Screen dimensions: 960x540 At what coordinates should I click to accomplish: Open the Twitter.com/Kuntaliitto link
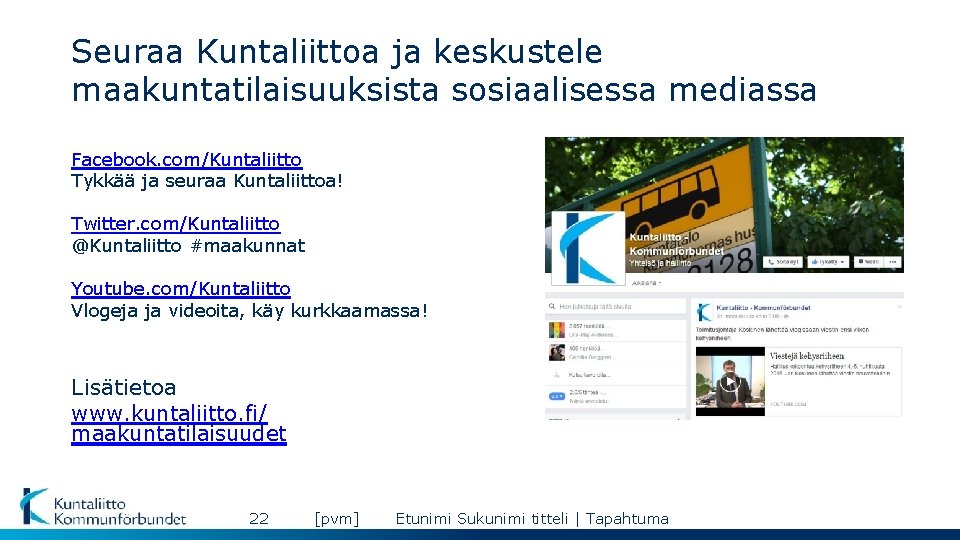pos(176,224)
